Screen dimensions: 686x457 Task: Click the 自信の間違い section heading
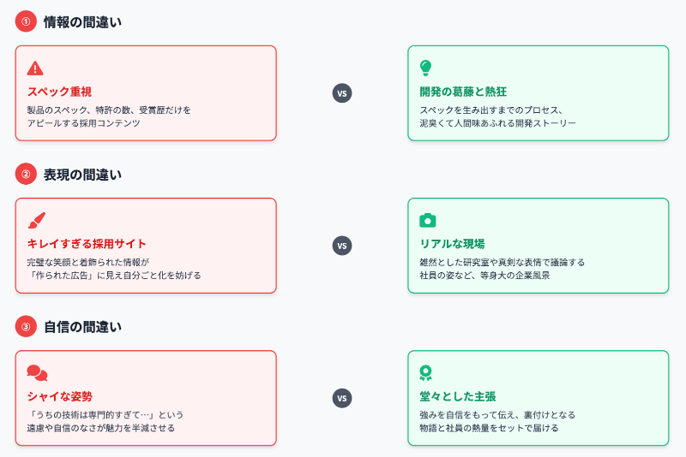pyautogui.click(x=82, y=326)
